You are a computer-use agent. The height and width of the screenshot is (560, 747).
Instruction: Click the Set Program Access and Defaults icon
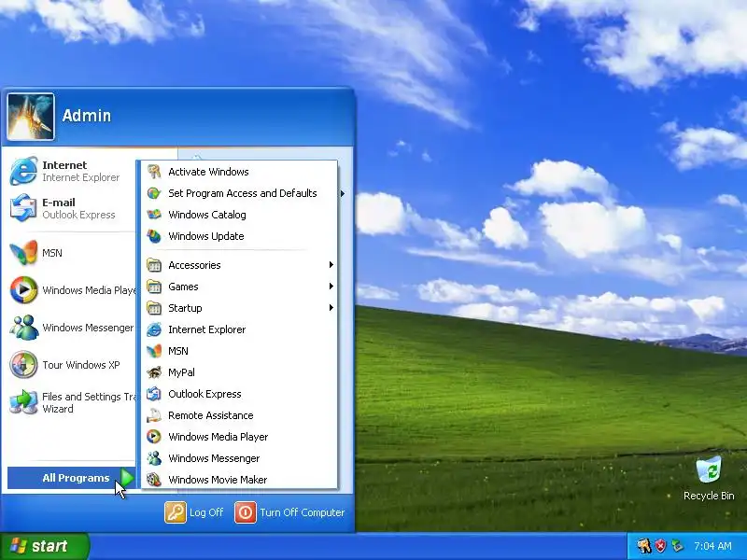coord(154,193)
